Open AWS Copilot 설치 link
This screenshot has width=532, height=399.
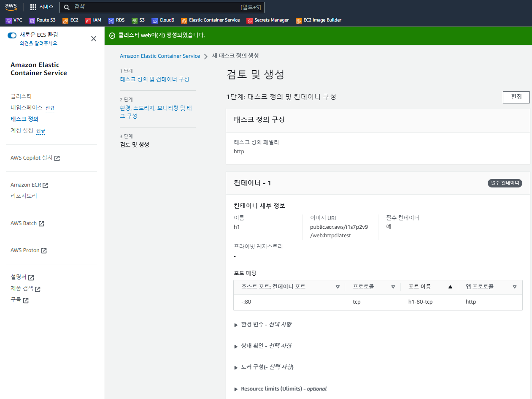pos(32,158)
